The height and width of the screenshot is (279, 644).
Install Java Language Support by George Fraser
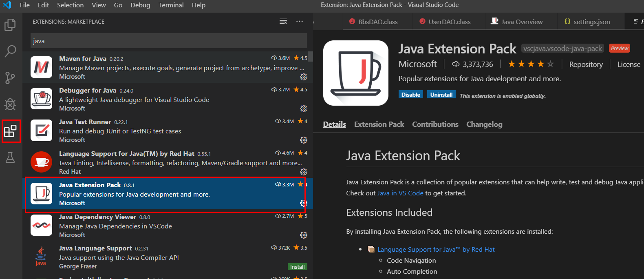[x=297, y=267]
